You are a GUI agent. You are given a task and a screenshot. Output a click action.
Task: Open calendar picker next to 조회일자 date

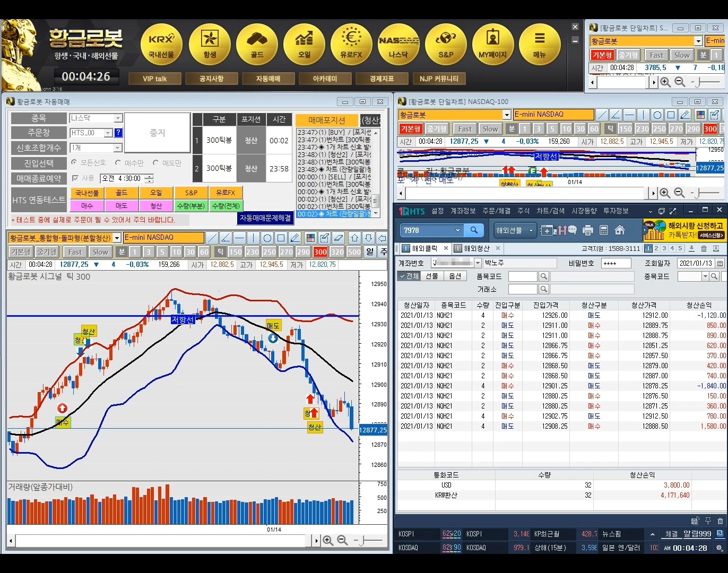720,263
